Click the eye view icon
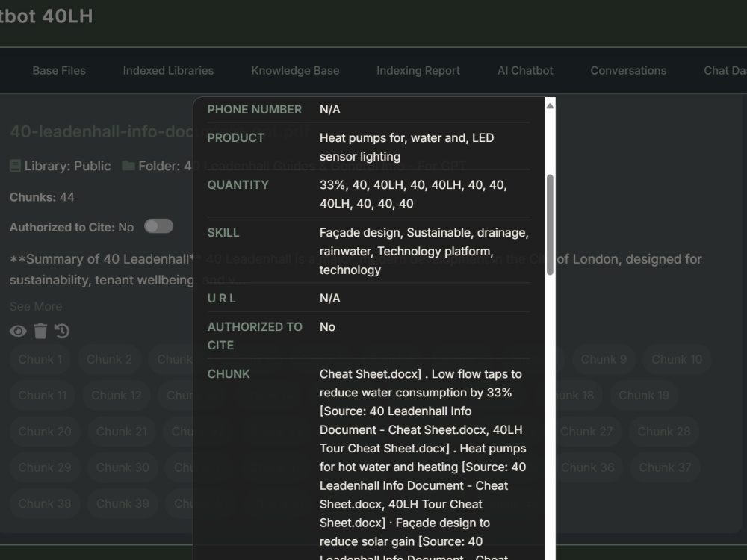Image resolution: width=747 pixels, height=560 pixels. click(18, 331)
